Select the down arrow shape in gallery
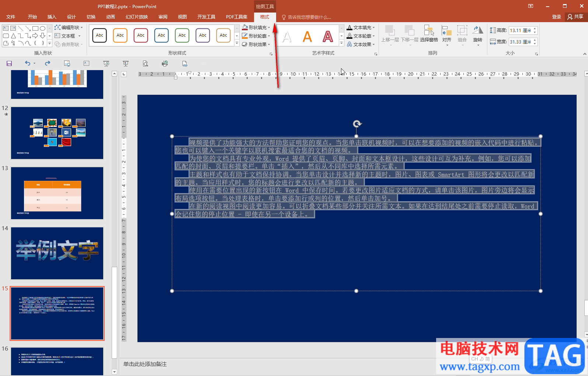 (43, 36)
